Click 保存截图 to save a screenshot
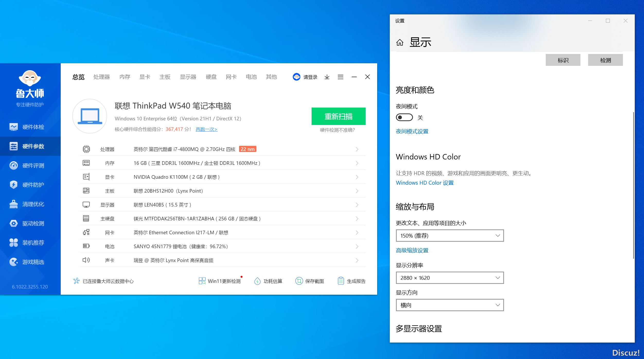The image size is (644, 359). tap(310, 281)
